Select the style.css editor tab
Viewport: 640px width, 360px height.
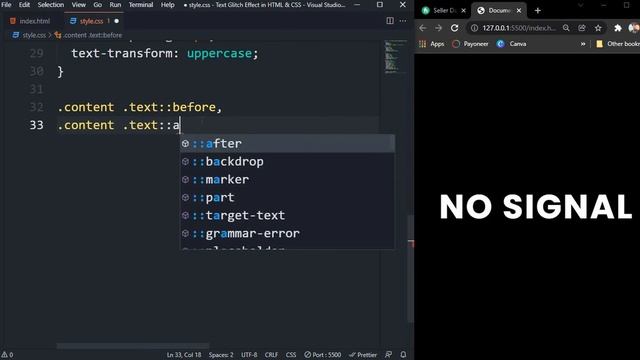pos(91,21)
